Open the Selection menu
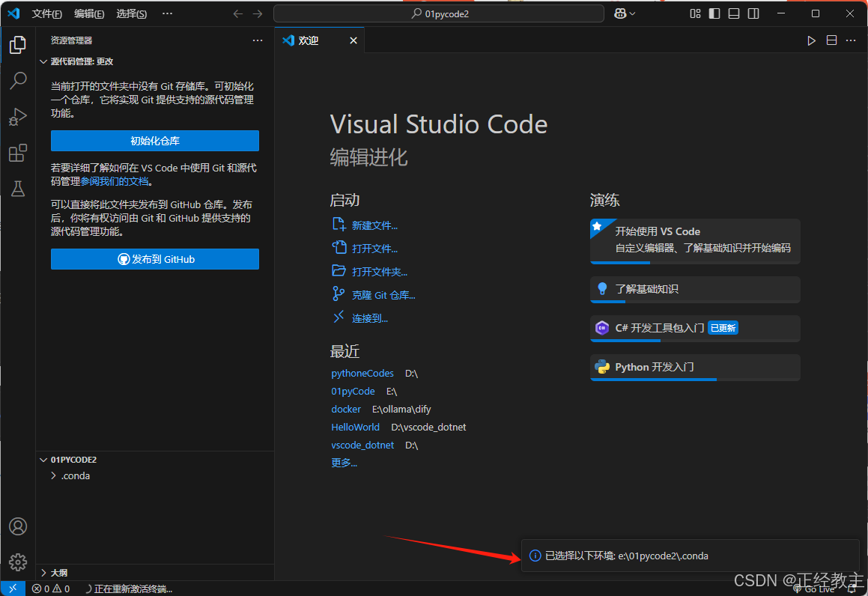 pyautogui.click(x=132, y=13)
